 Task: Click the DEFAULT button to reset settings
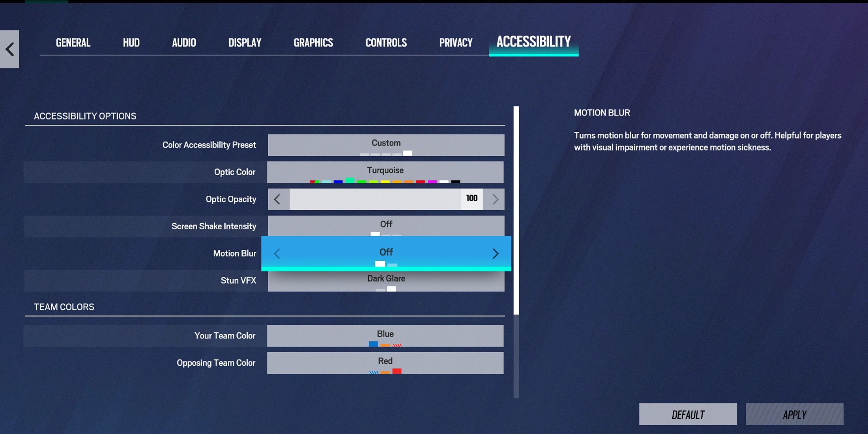688,415
